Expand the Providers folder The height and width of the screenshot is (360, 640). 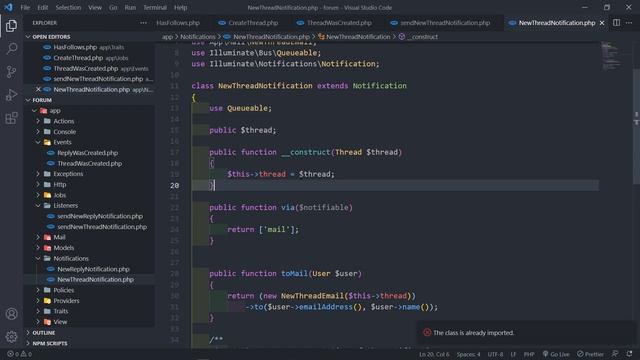pos(38,300)
